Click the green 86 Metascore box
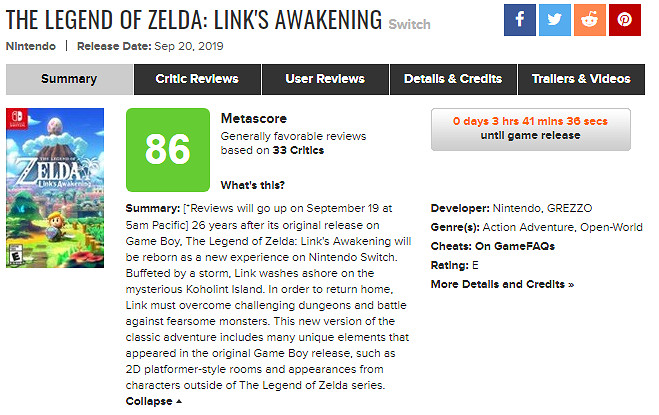The height and width of the screenshot is (415, 659). (168, 149)
